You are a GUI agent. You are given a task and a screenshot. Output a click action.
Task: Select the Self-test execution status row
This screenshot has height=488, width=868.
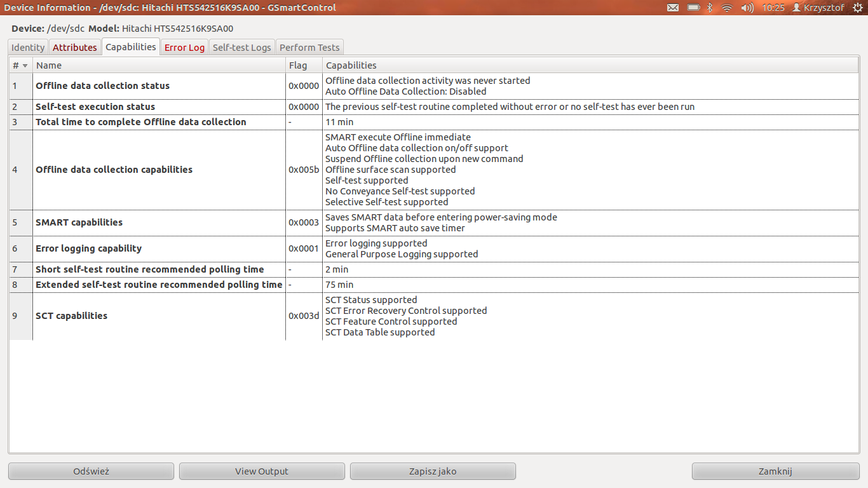coord(434,107)
